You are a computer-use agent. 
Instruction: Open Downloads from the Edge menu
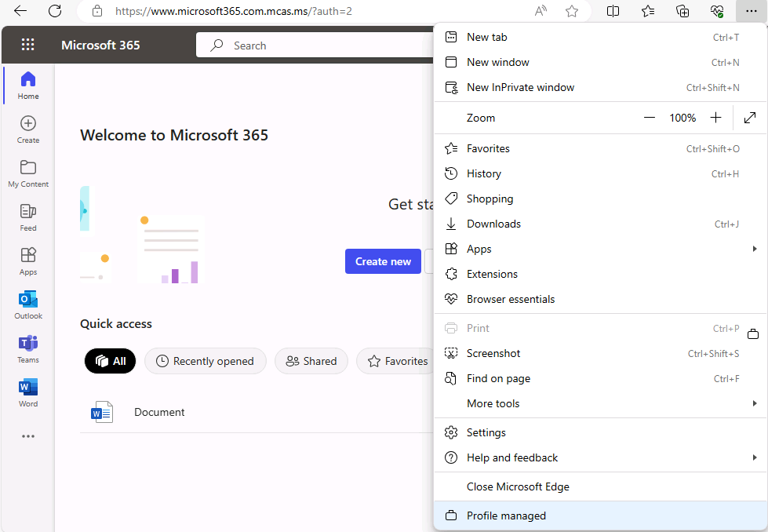(x=600, y=224)
